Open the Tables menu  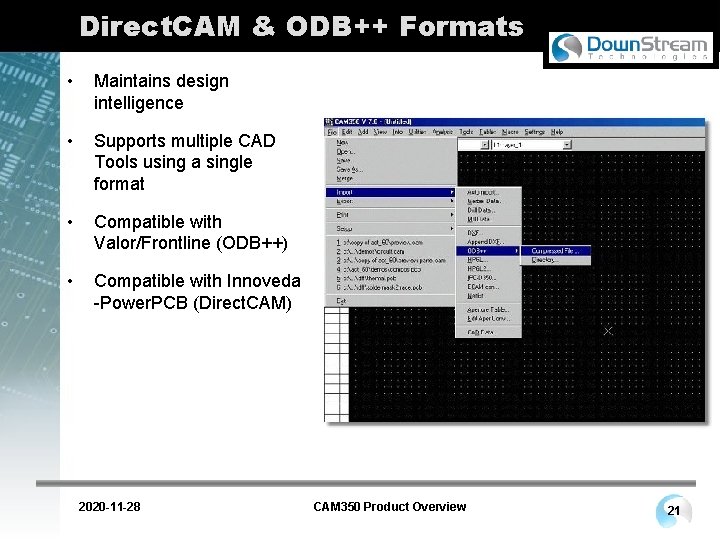pyautogui.click(x=488, y=132)
